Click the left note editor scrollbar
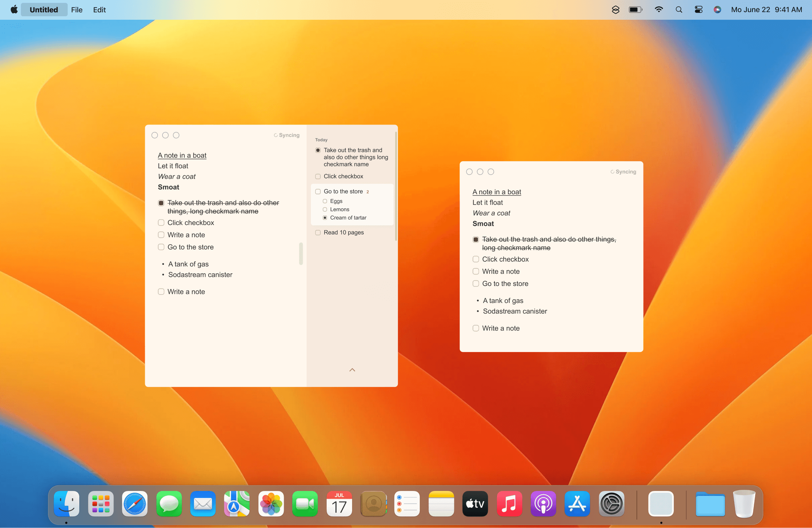Viewport: 812px width, 528px height. [x=301, y=254]
